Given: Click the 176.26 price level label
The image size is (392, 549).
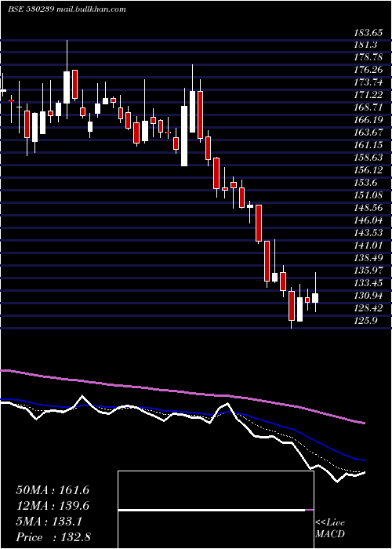Looking at the screenshot, I should point(368,70).
